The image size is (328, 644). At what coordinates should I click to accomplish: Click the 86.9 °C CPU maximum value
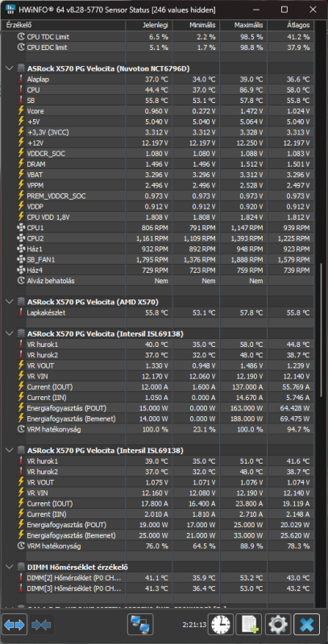tap(251, 89)
